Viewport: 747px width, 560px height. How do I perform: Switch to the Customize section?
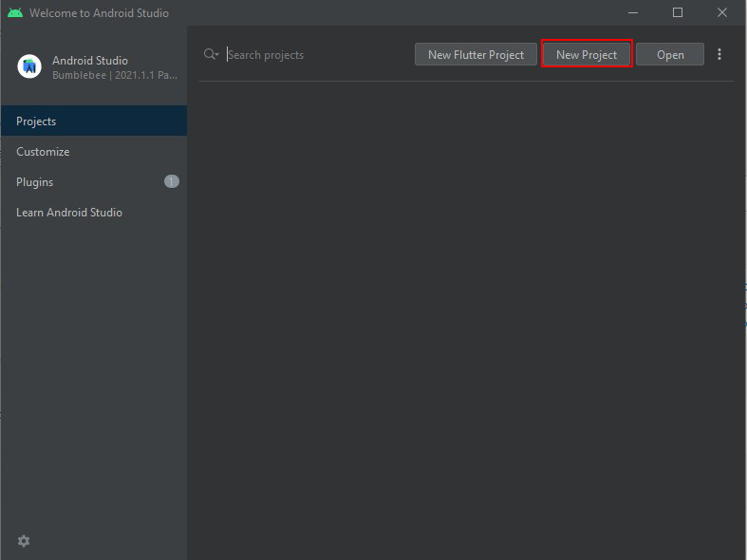94,152
